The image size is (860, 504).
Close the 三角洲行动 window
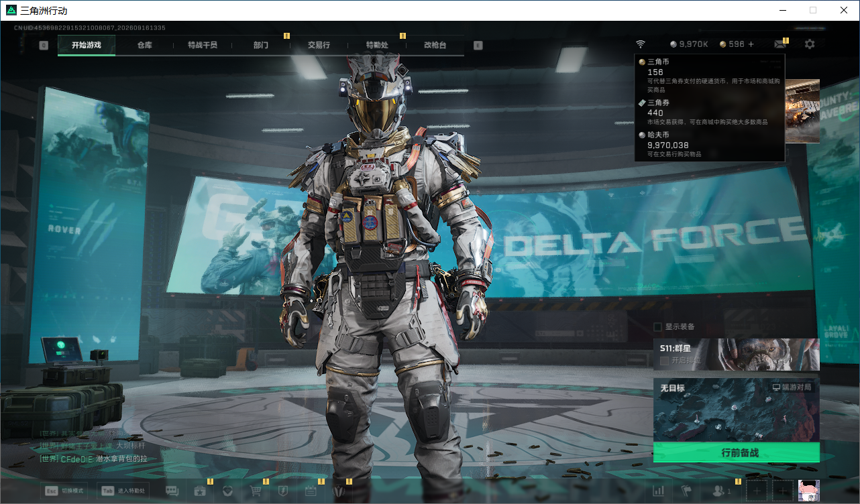click(844, 10)
